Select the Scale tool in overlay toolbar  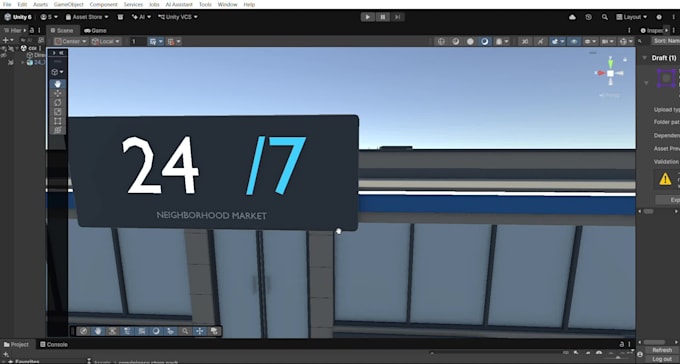(58, 111)
